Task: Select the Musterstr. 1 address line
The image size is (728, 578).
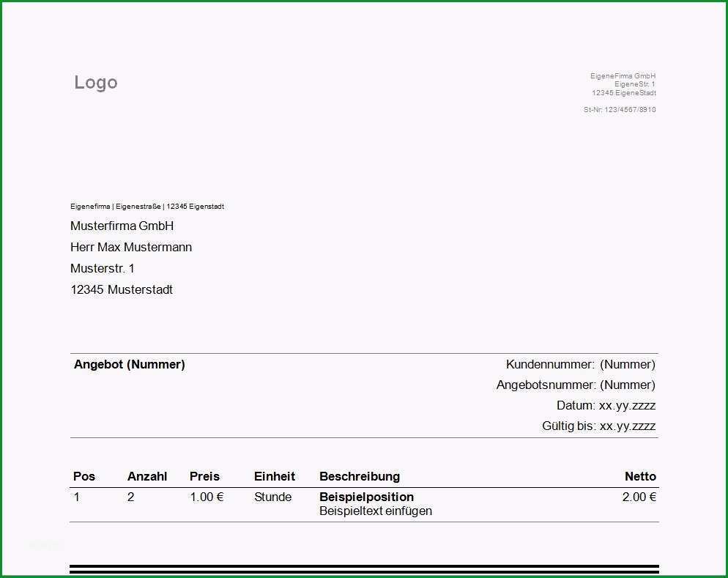Action: pyautogui.click(x=102, y=268)
